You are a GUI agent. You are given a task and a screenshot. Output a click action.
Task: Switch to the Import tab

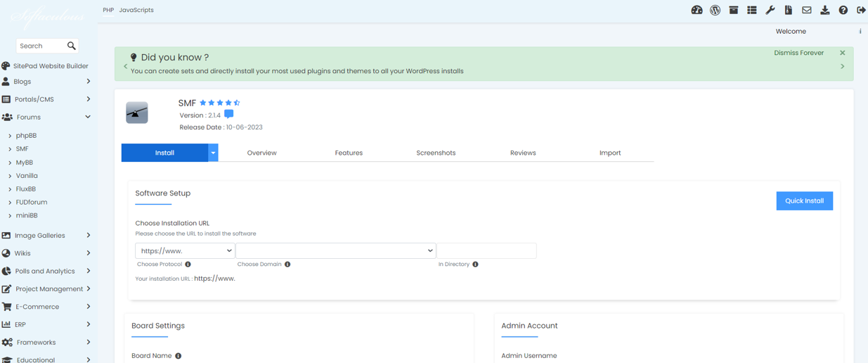click(x=610, y=153)
